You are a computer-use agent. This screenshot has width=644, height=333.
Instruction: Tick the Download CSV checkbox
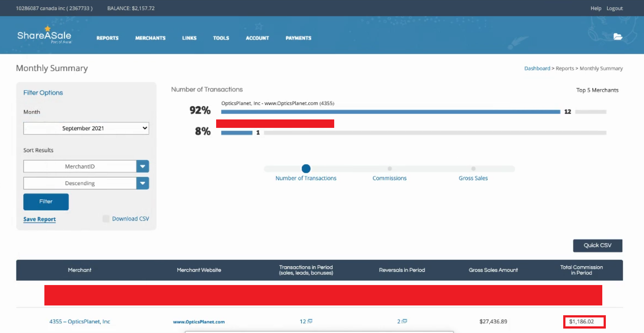click(x=106, y=218)
